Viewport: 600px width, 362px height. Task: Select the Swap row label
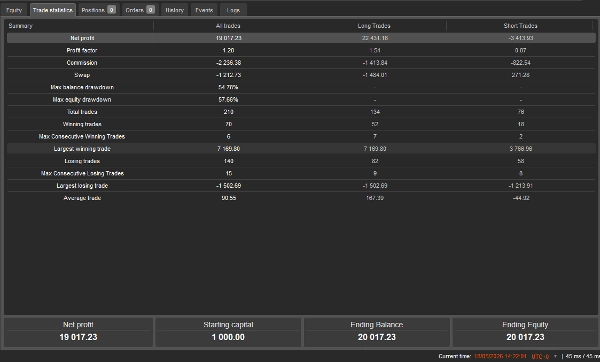pyautogui.click(x=82, y=75)
